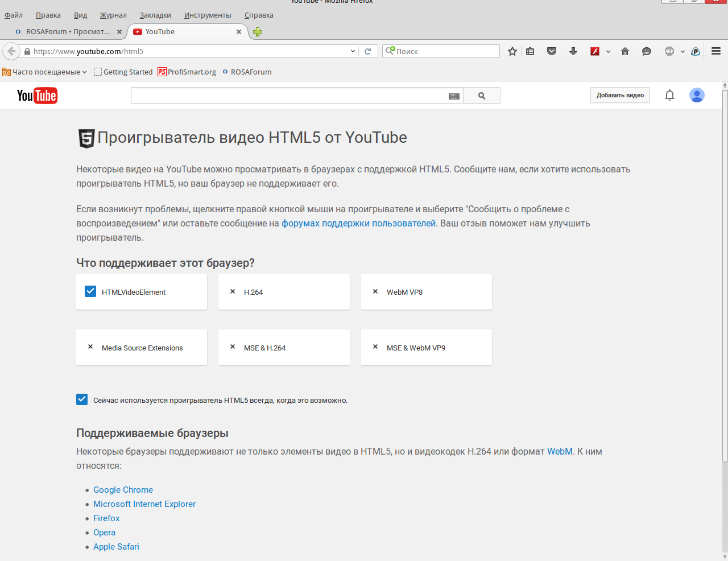Click the H.264 support status card
The image size is (728, 561).
[284, 292]
